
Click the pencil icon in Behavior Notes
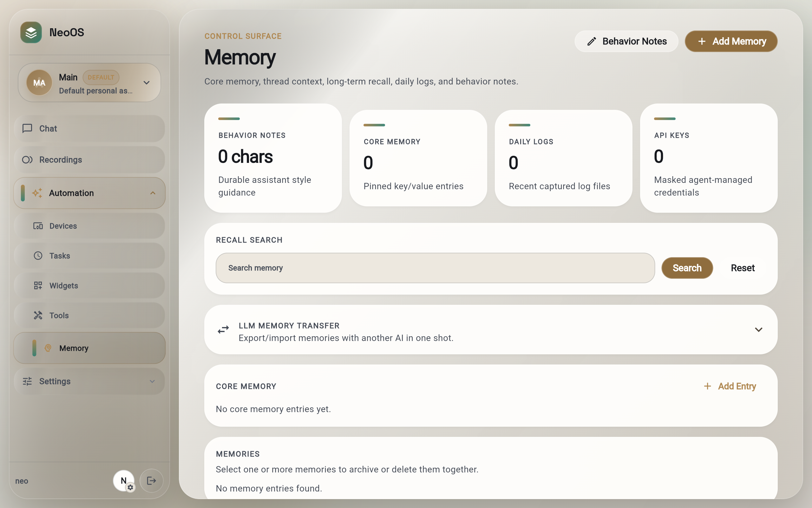pos(592,41)
